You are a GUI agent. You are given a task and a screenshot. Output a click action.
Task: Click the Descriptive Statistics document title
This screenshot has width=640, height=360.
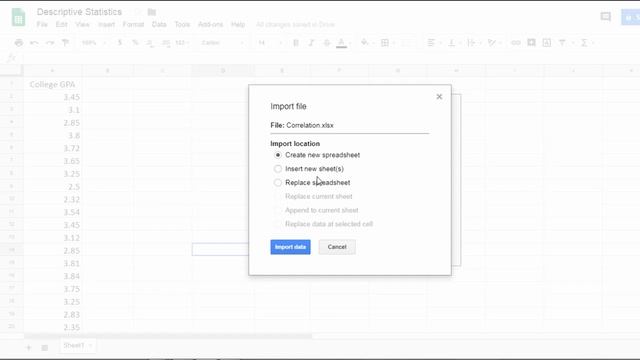pos(79,12)
